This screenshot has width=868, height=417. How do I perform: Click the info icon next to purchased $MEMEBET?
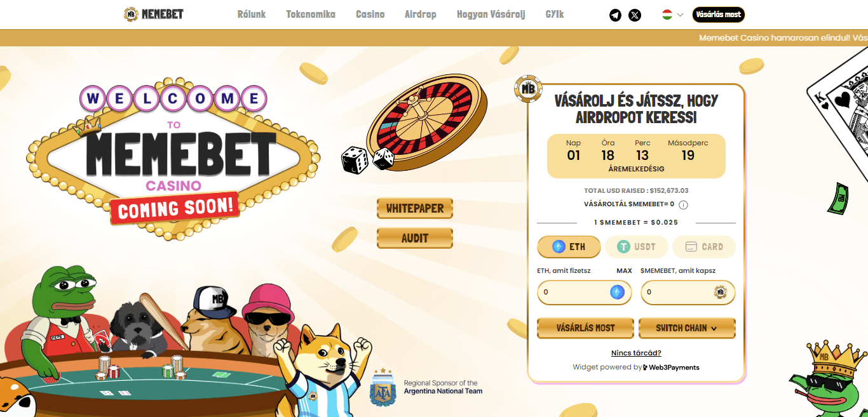(684, 204)
